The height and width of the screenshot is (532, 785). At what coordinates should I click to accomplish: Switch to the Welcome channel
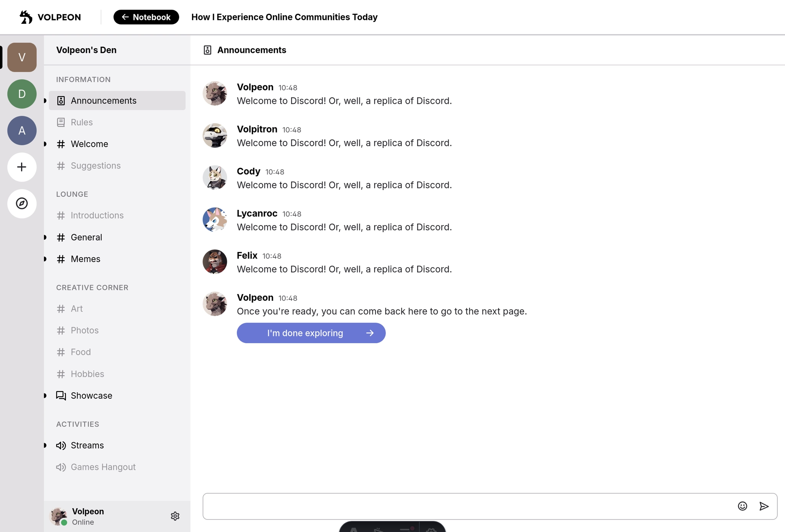(x=89, y=144)
